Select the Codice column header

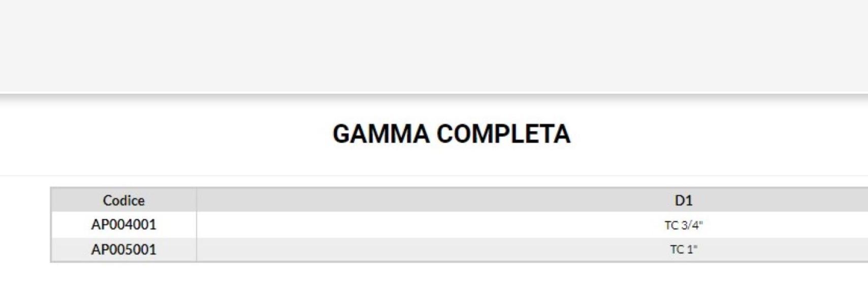123,200
